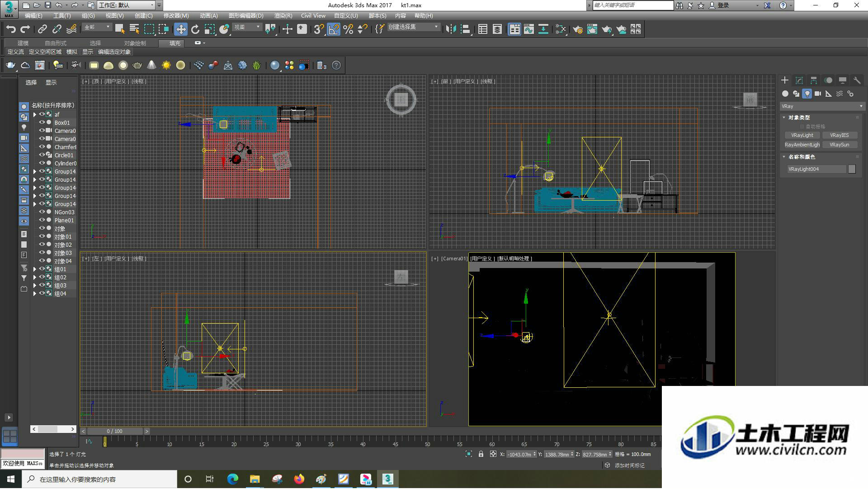
Task: Select the Geometry category sphere icon
Action: [x=785, y=94]
